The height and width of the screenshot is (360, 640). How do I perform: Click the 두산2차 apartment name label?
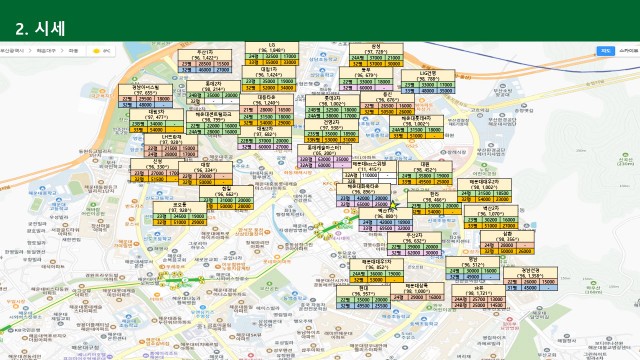point(414,235)
